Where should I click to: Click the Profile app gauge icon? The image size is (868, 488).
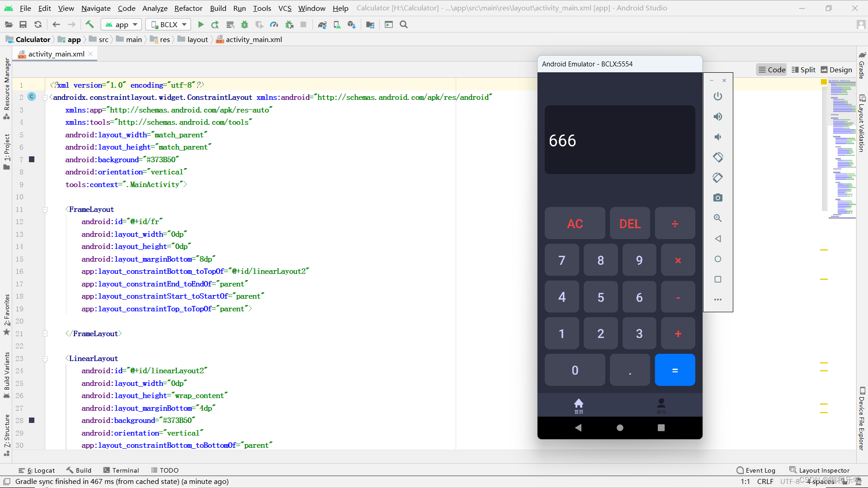pos(274,25)
